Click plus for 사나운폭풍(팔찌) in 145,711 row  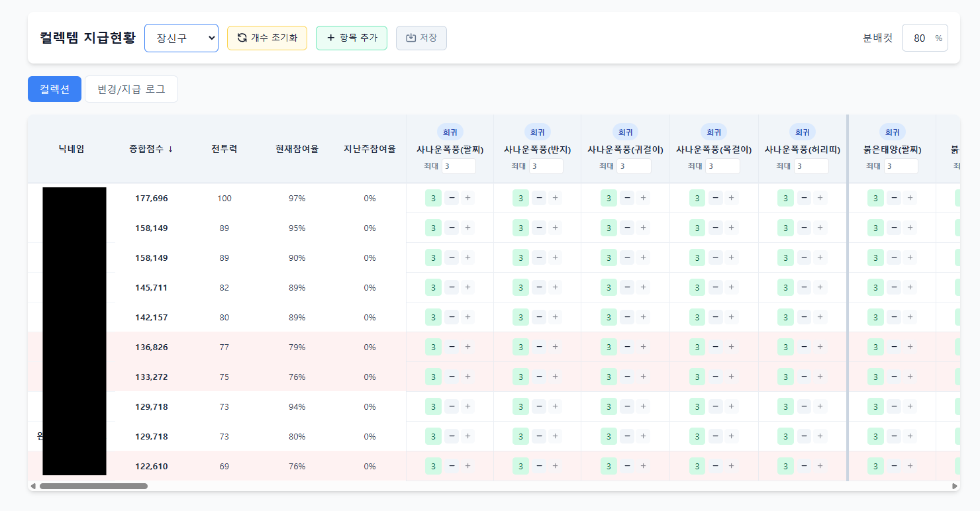[467, 287]
